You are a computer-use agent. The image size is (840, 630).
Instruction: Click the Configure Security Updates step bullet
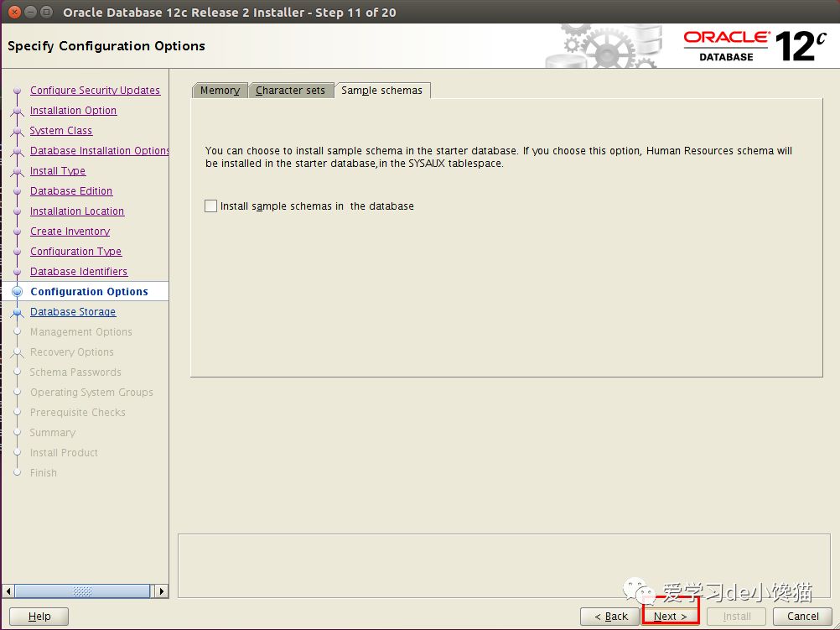coord(17,91)
